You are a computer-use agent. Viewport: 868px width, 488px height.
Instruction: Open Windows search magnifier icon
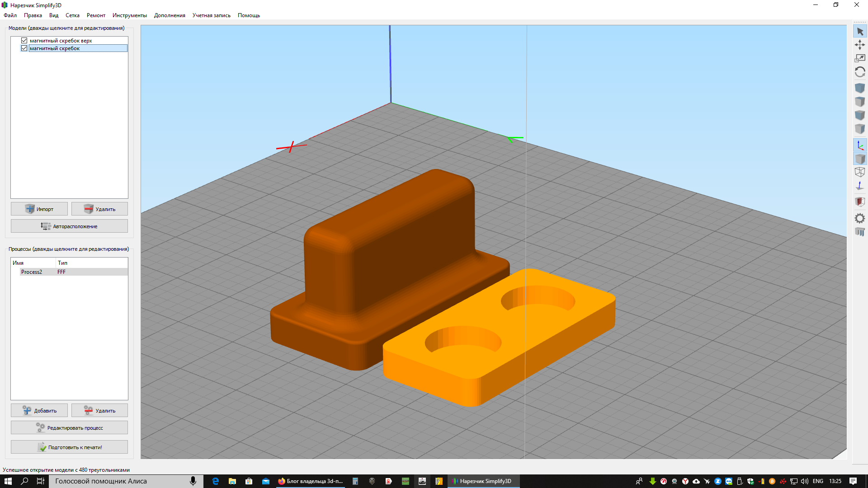(25, 481)
